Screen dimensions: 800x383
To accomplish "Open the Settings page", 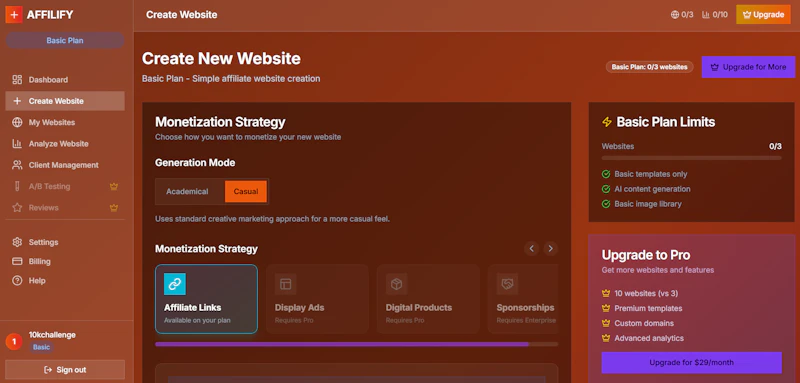I will (x=65, y=242).
